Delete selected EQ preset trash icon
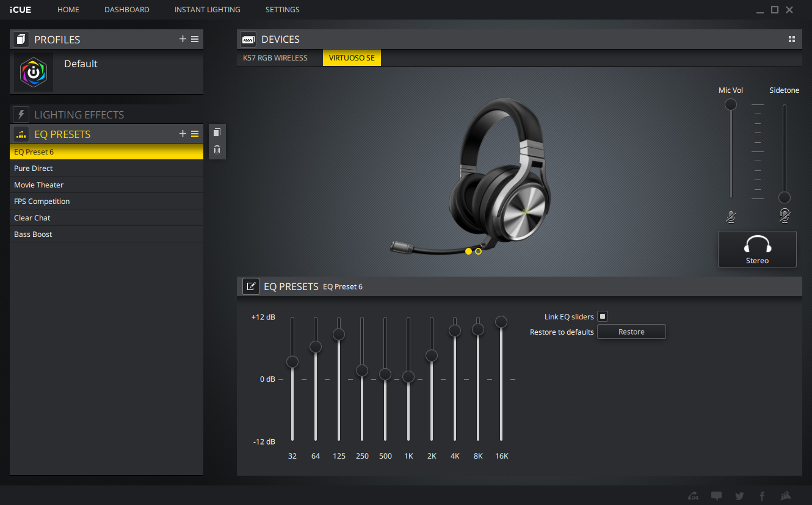This screenshot has height=505, width=812. [217, 149]
